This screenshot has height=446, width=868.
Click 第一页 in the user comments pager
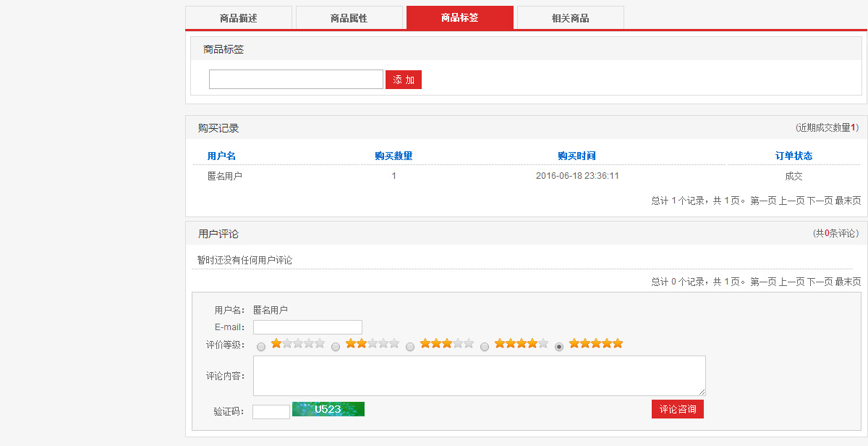tap(763, 282)
